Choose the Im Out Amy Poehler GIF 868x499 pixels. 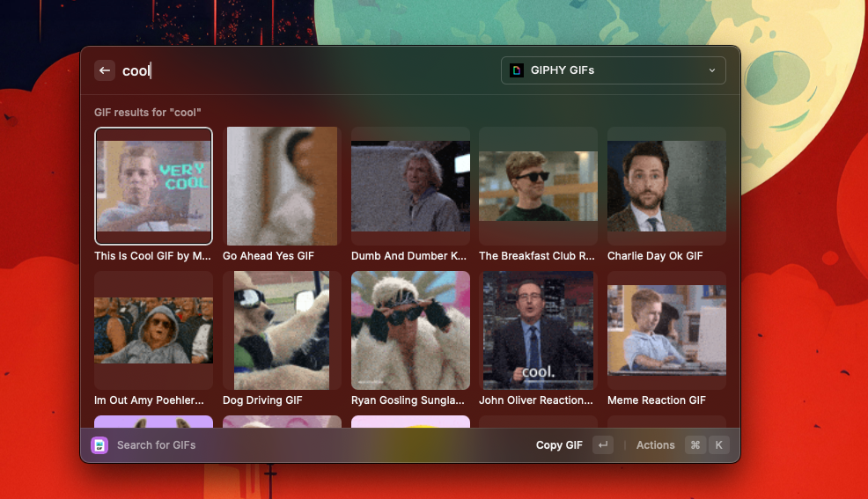(153, 330)
